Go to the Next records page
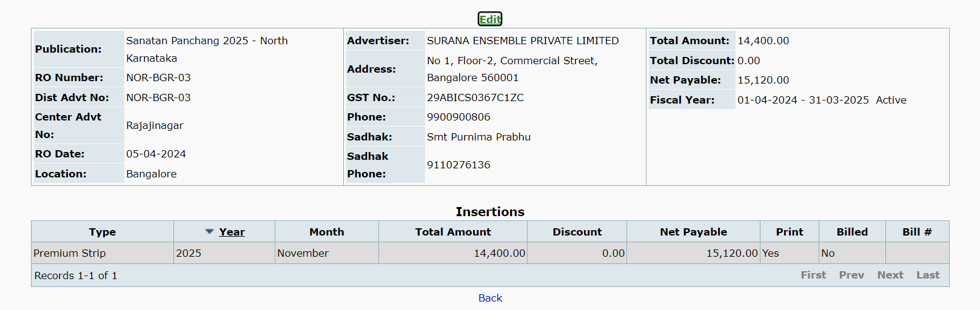Screen dimensions: 980x310 click(x=890, y=275)
